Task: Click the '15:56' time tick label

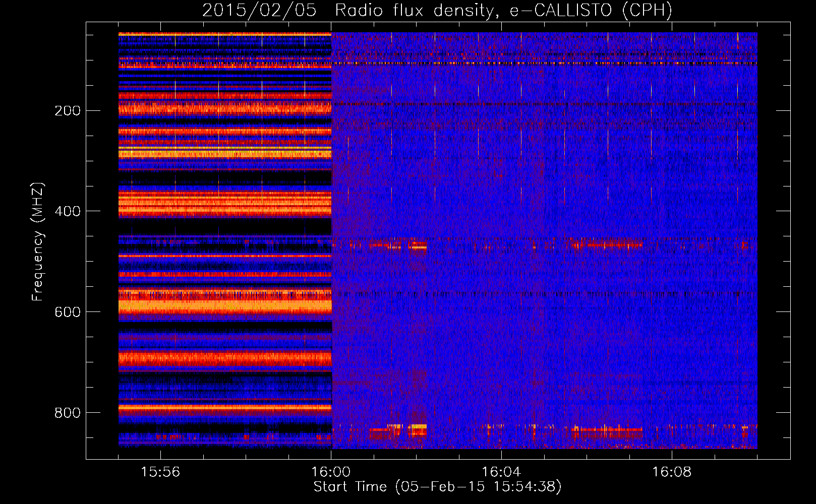Action: tap(160, 472)
